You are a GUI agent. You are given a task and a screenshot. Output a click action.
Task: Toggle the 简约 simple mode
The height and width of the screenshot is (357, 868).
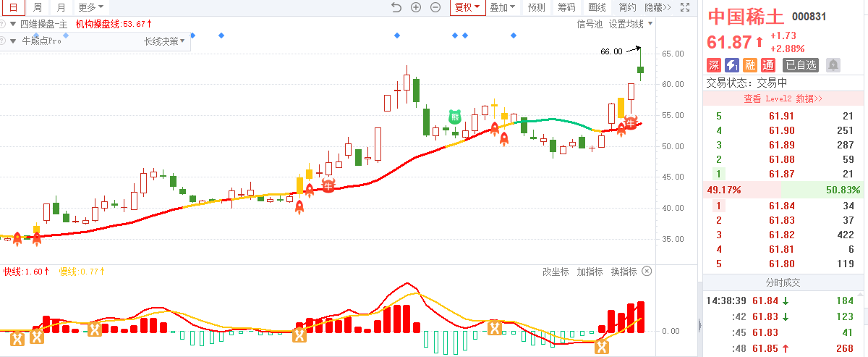(x=627, y=7)
